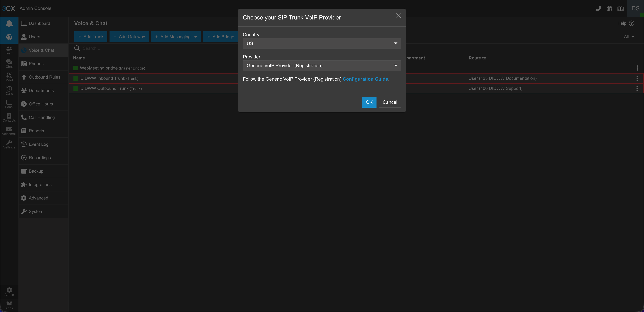Toggle the green status square for WebMeeting bridge
Image resolution: width=644 pixels, height=312 pixels.
point(75,68)
